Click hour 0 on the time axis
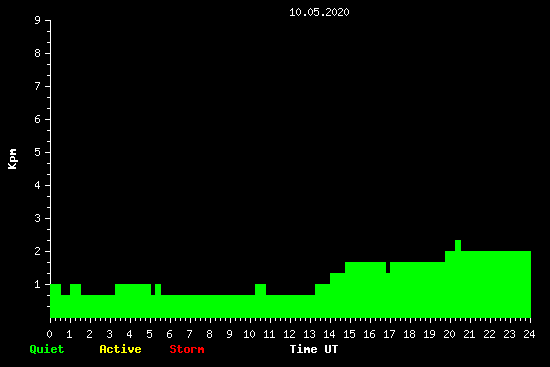Image resolution: width=550 pixels, height=367 pixels. 49,334
